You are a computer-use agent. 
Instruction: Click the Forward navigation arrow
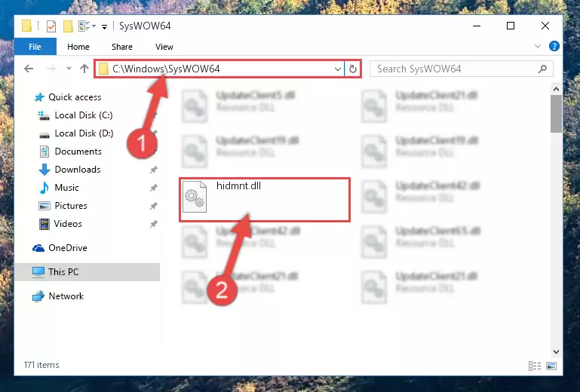51,69
